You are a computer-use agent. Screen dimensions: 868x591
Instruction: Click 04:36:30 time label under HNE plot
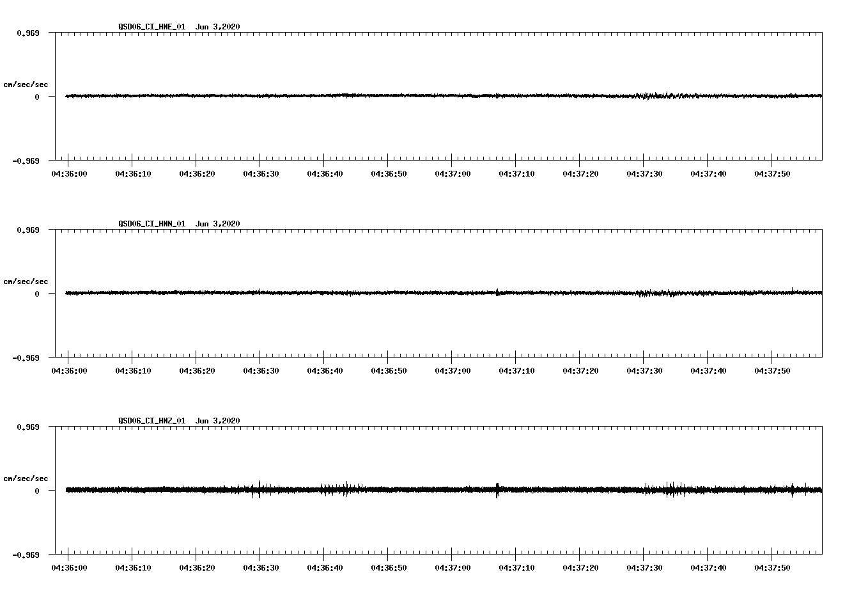tap(261, 174)
